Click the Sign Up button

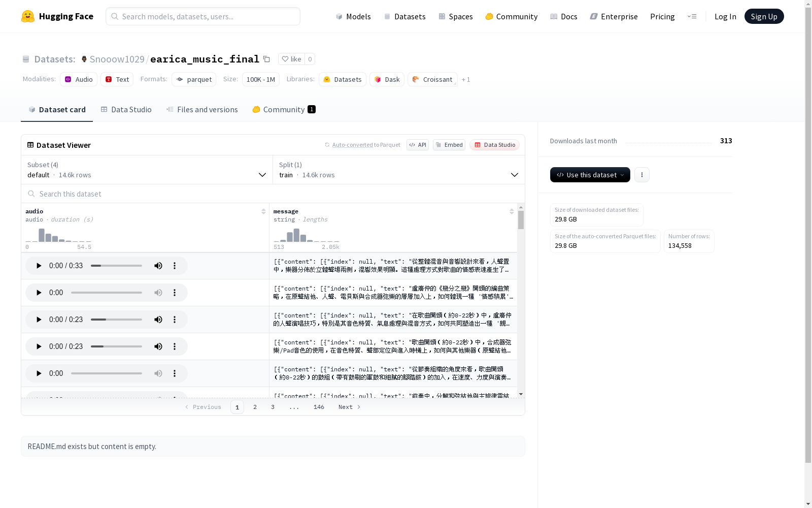(x=764, y=16)
